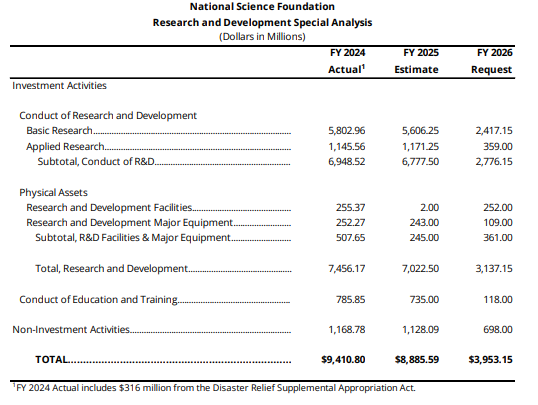Click Non-Investment value 1,168.78
Image resolution: width=538 pixels, height=405 pixels.
click(x=347, y=329)
